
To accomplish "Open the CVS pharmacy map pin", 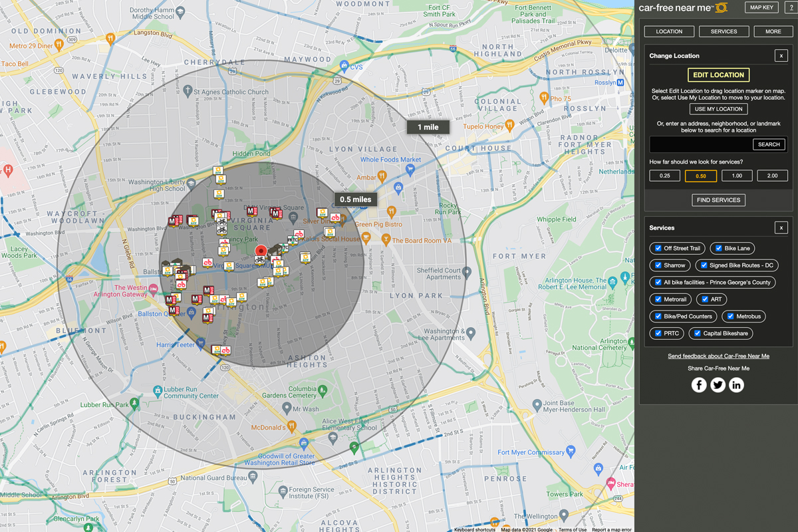I will point(344,66).
